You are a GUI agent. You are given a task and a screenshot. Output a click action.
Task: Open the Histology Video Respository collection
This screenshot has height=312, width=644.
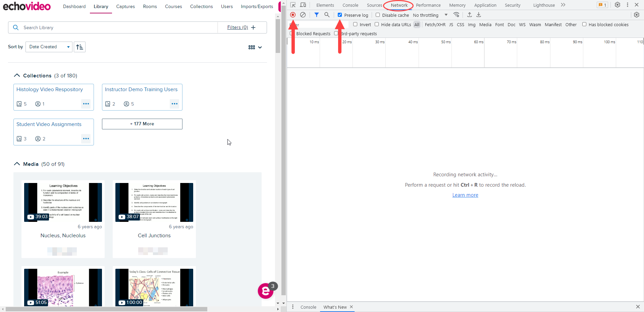tap(50, 89)
